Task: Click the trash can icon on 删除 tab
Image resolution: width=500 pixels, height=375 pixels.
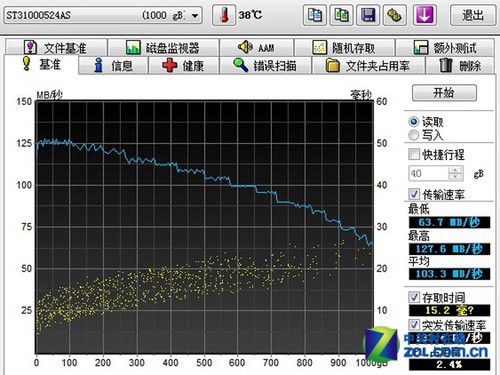Action: coord(445,65)
